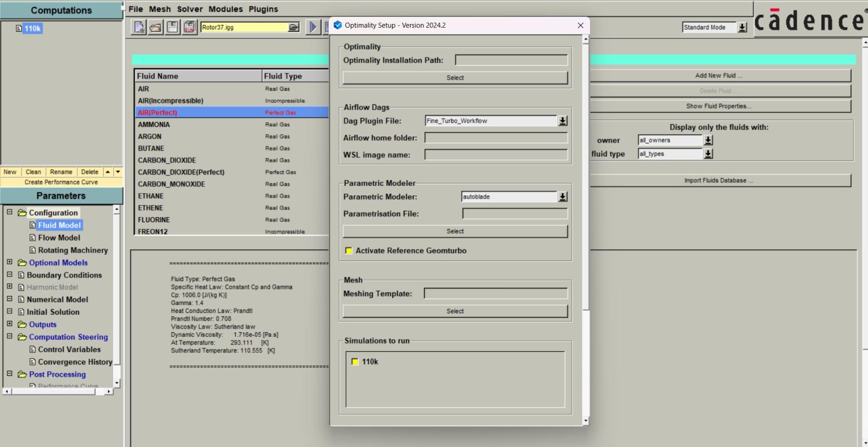Open the browse folder icon beside Rotor37.igg
Screen dimensions: 868x447
(x=294, y=27)
